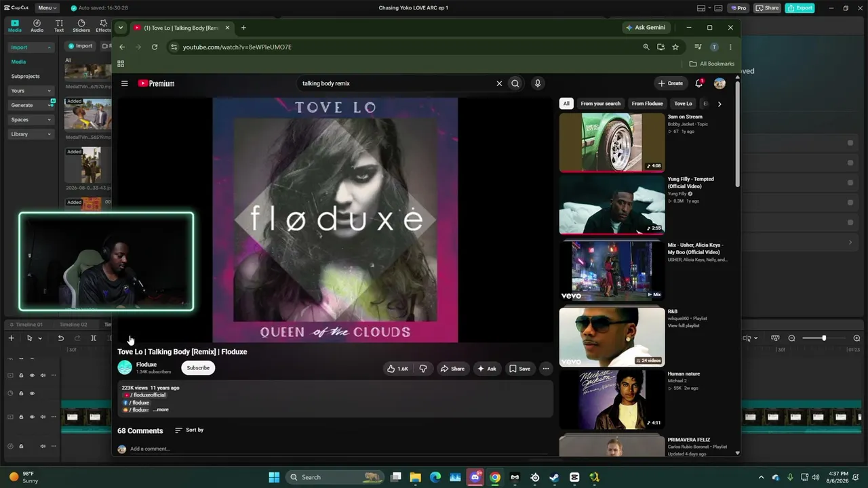Open Chrome's three-dot menu
The height and width of the screenshot is (488, 868).
730,47
